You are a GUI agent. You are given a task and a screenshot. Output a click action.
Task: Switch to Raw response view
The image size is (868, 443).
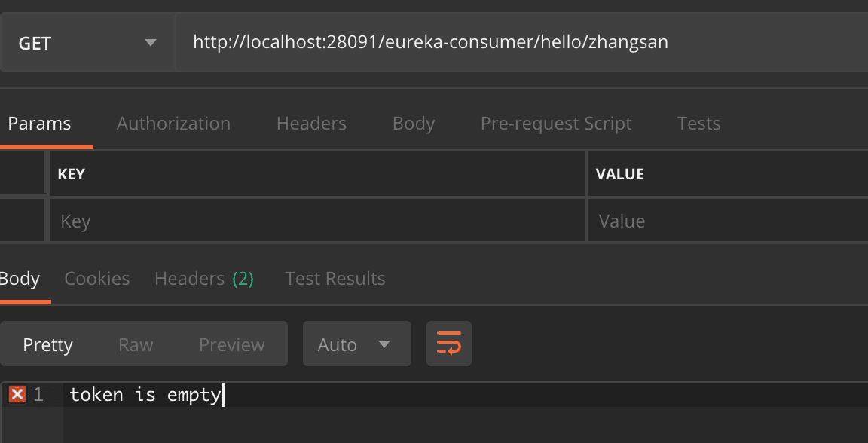click(136, 345)
